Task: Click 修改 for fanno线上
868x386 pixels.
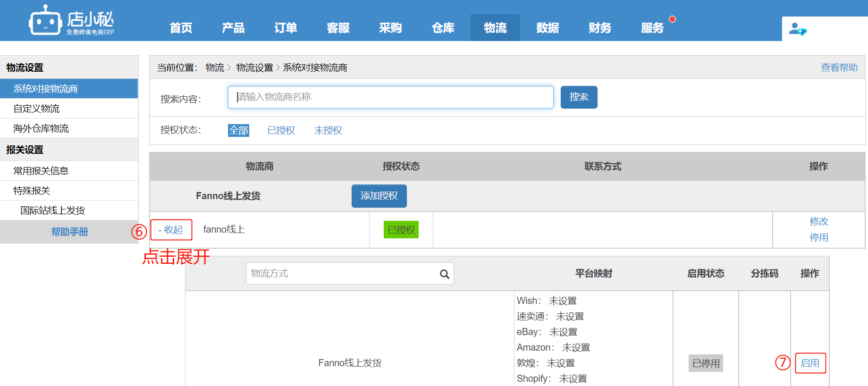Action: 819,221
